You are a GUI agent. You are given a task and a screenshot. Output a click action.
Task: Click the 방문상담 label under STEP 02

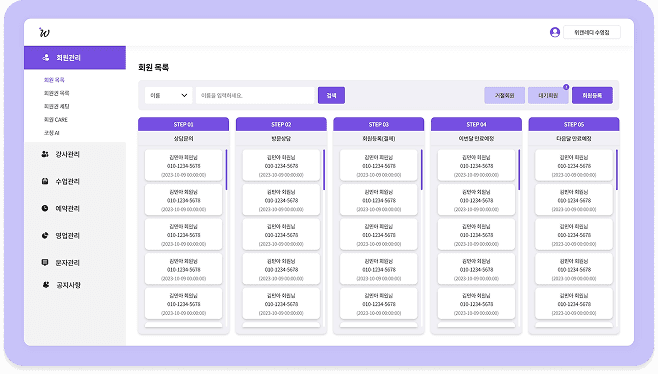click(281, 139)
